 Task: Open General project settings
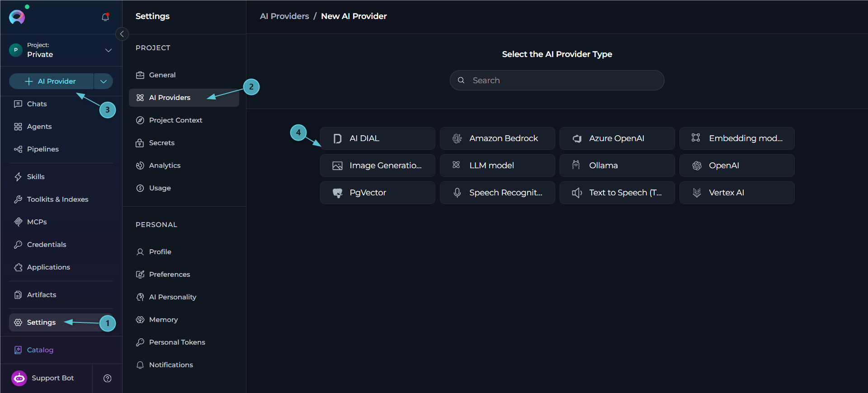click(x=184, y=75)
